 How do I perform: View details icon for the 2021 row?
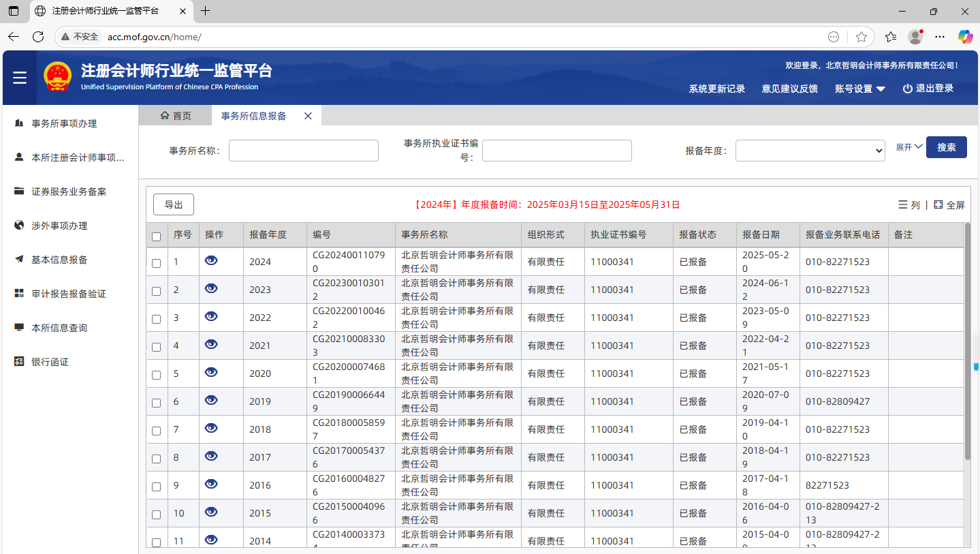tap(211, 344)
